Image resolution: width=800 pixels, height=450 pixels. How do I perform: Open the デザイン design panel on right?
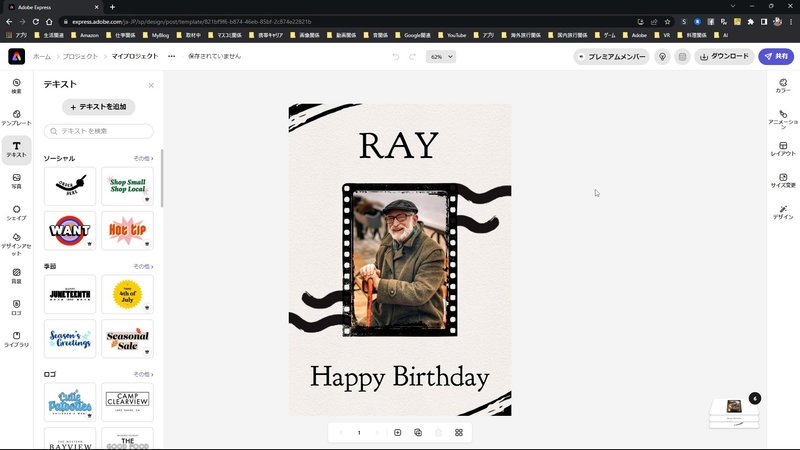pyautogui.click(x=783, y=212)
